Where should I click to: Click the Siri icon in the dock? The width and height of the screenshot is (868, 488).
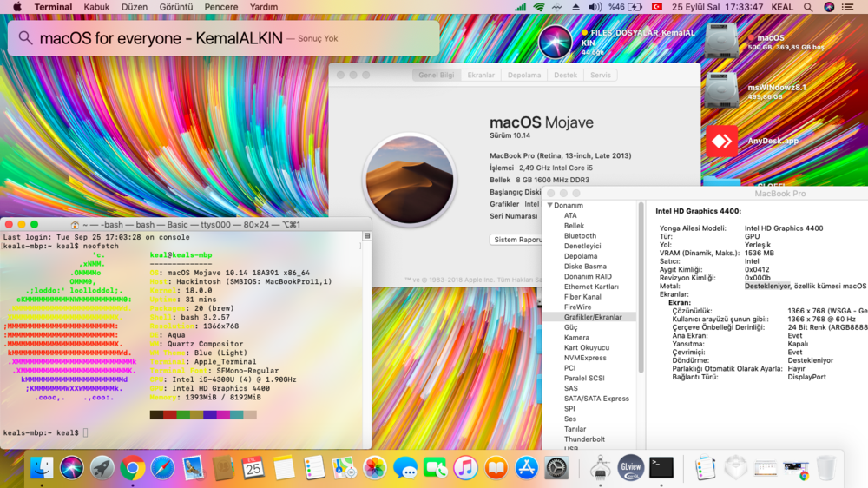tap(71, 468)
